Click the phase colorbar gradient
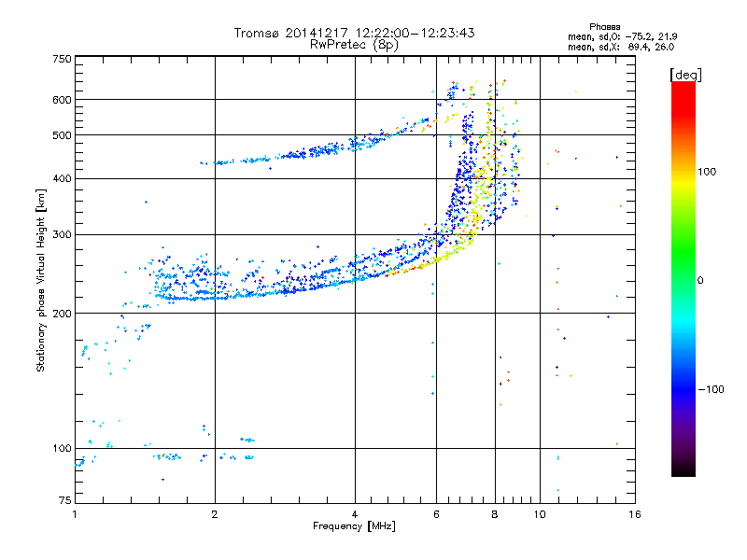 click(684, 278)
